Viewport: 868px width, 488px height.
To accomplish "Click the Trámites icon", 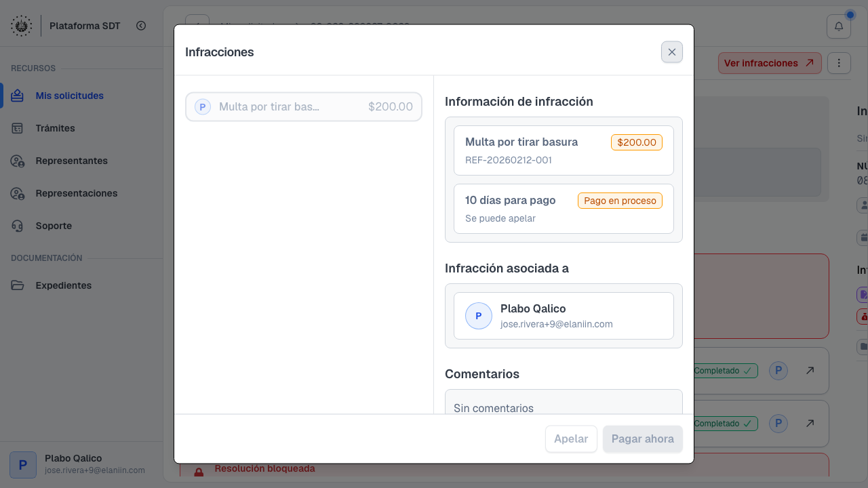I will [18, 128].
